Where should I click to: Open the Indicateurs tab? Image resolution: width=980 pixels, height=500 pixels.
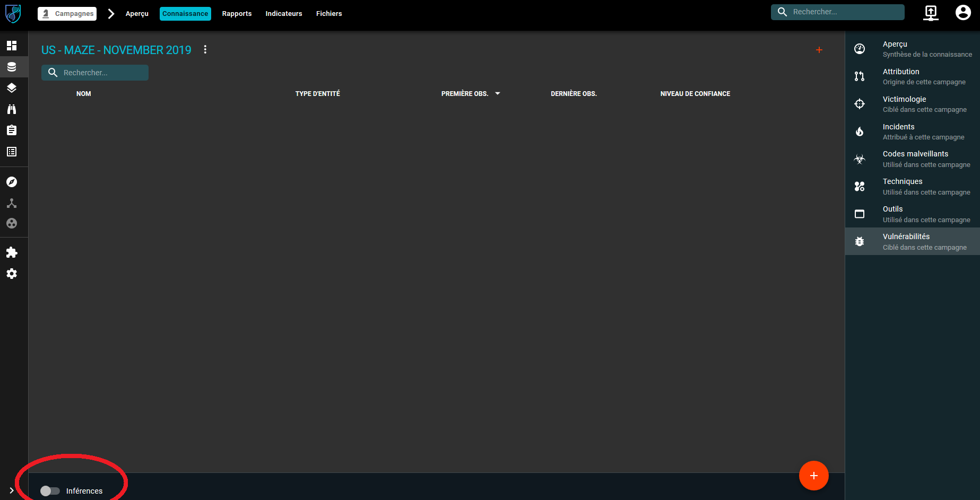pyautogui.click(x=284, y=14)
